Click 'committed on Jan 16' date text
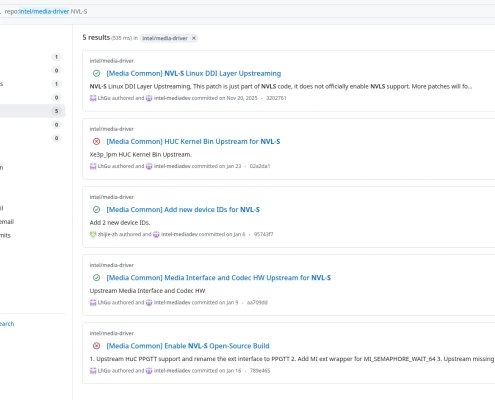The width and height of the screenshot is (495, 400). [x=216, y=370]
